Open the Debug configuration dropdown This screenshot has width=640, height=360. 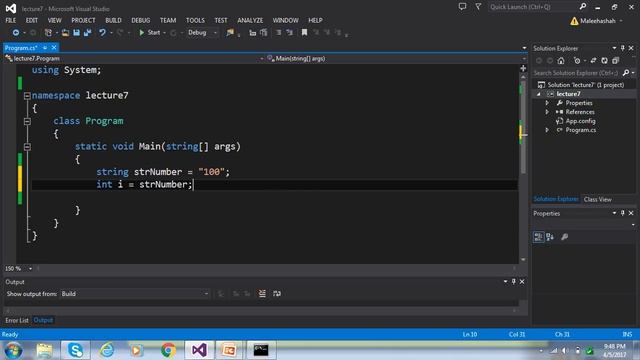click(202, 33)
